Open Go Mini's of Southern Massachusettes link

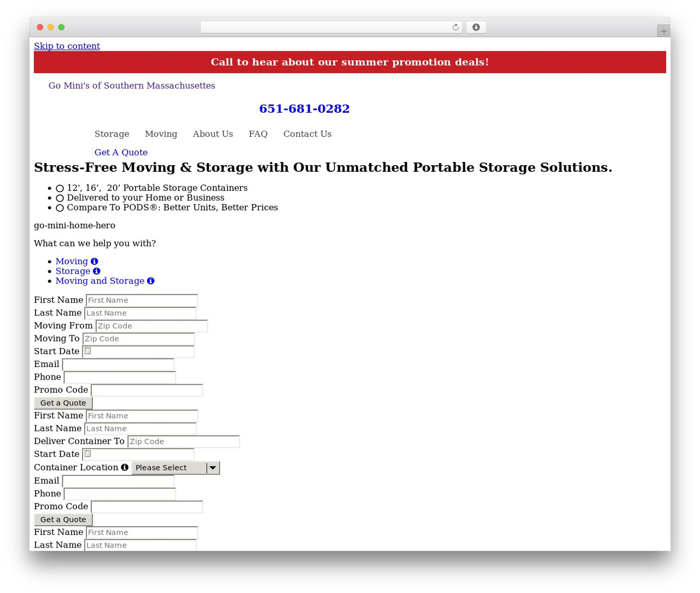click(x=132, y=86)
